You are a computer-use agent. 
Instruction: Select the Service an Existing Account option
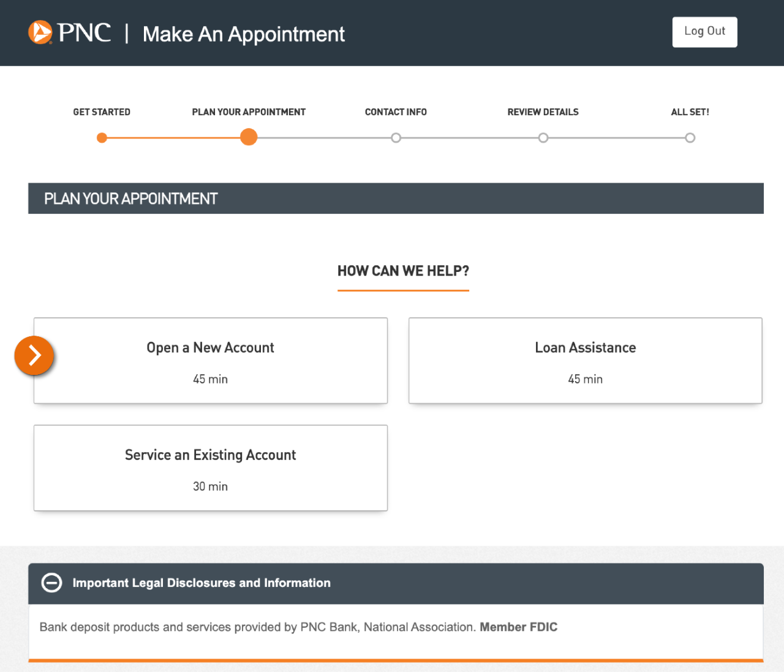pos(210,467)
